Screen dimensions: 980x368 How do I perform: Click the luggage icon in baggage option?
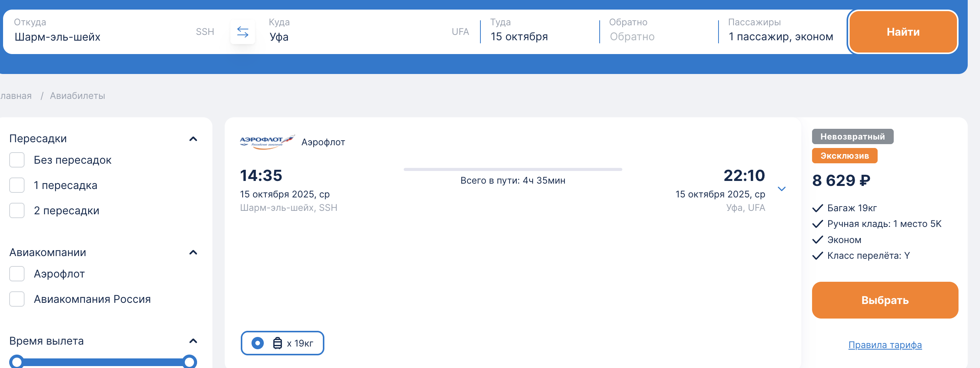tap(277, 343)
